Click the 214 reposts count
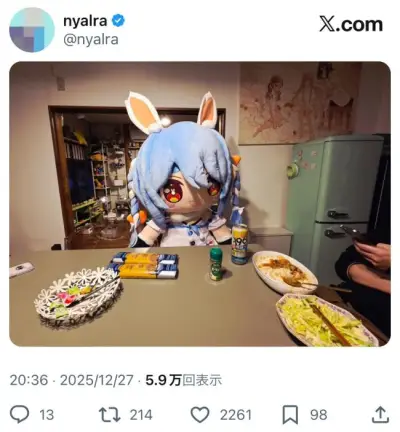 pos(141,415)
